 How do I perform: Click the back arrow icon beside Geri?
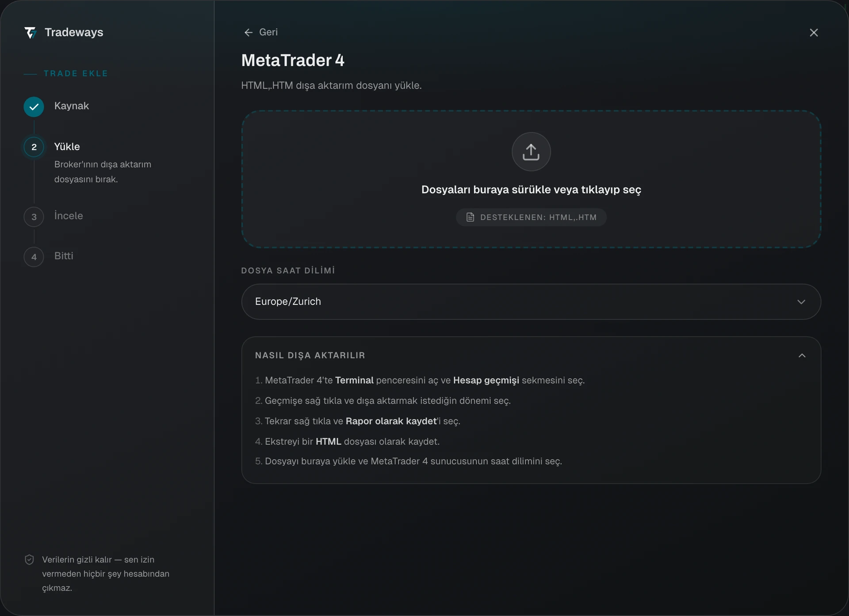point(249,32)
